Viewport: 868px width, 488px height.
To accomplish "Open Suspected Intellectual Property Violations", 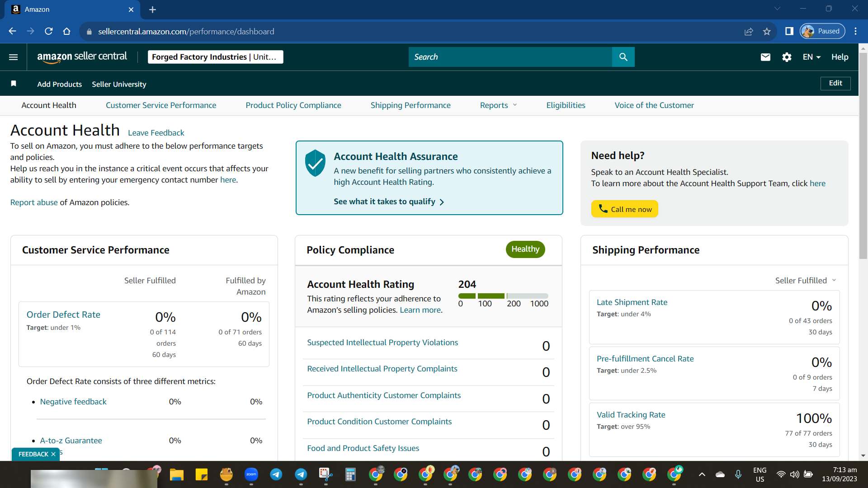I will point(382,343).
